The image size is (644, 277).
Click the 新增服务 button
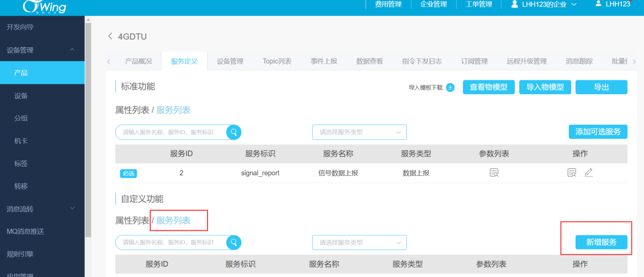click(601, 242)
